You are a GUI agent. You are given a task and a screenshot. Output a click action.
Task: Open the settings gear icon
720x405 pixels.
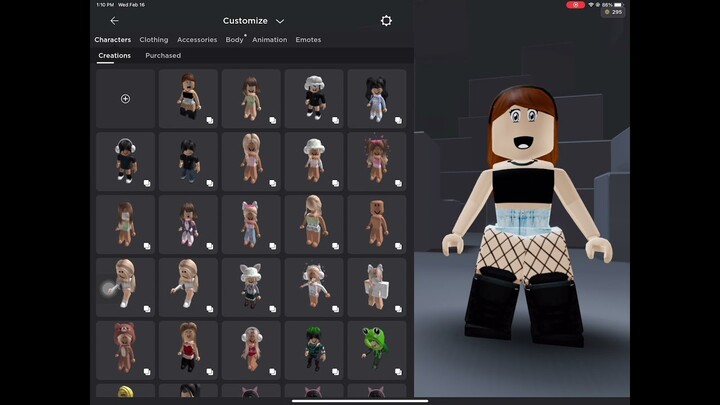pyautogui.click(x=386, y=21)
